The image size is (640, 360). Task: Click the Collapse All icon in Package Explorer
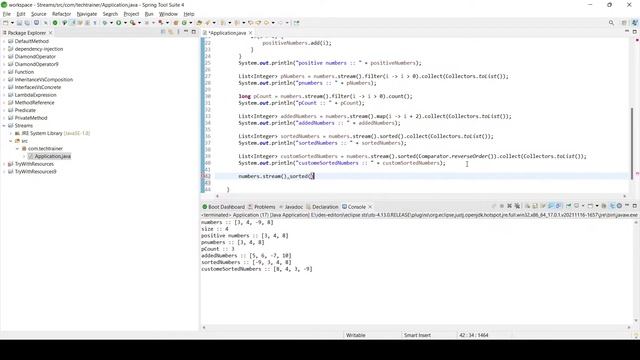click(163, 32)
